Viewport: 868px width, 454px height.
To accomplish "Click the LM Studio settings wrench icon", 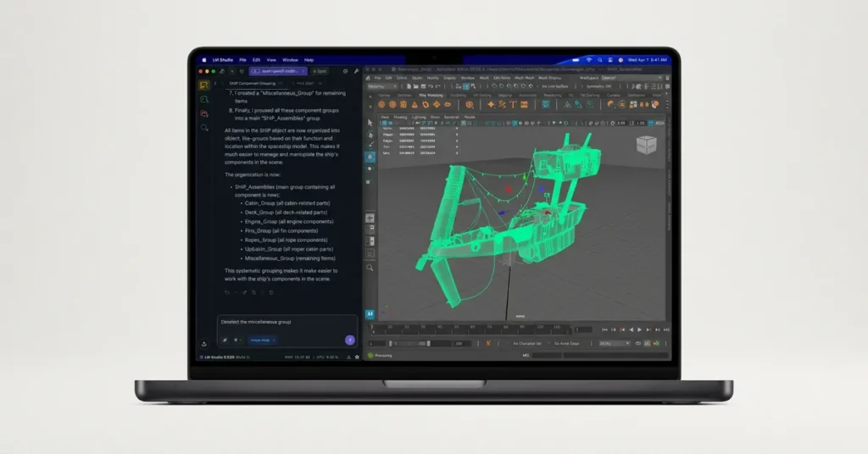I will [356, 71].
